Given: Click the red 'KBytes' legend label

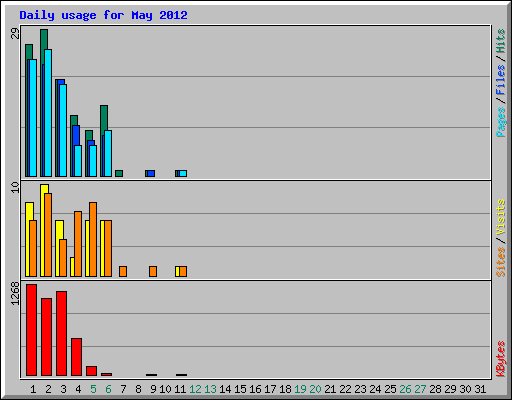Looking at the screenshot, I should pos(501,359).
